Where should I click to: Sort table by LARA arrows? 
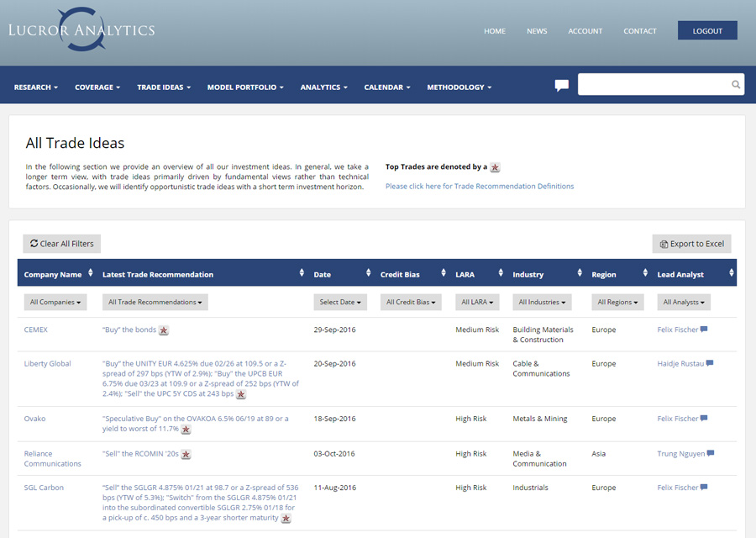[501, 273]
